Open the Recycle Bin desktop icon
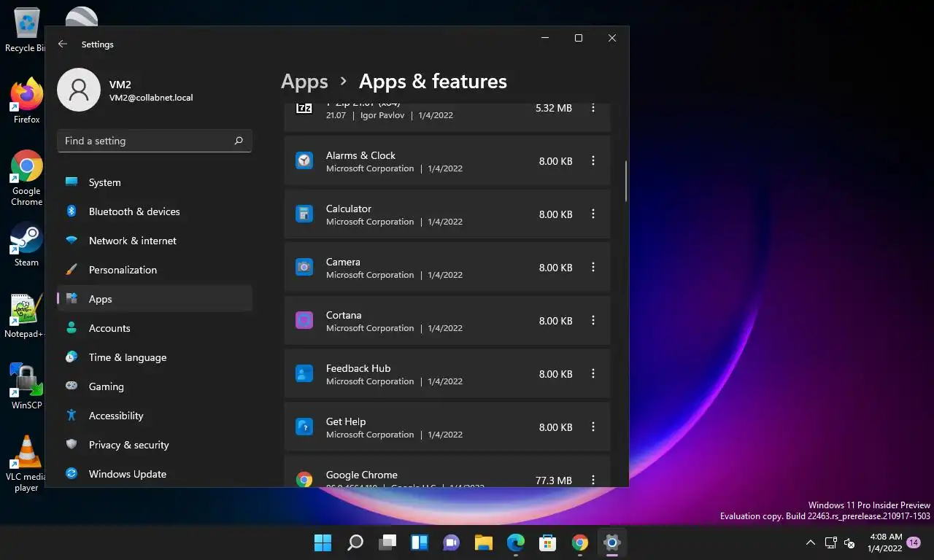 (x=26, y=31)
